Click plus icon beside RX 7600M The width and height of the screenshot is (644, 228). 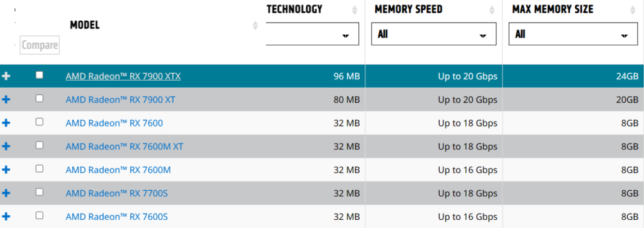(x=6, y=169)
